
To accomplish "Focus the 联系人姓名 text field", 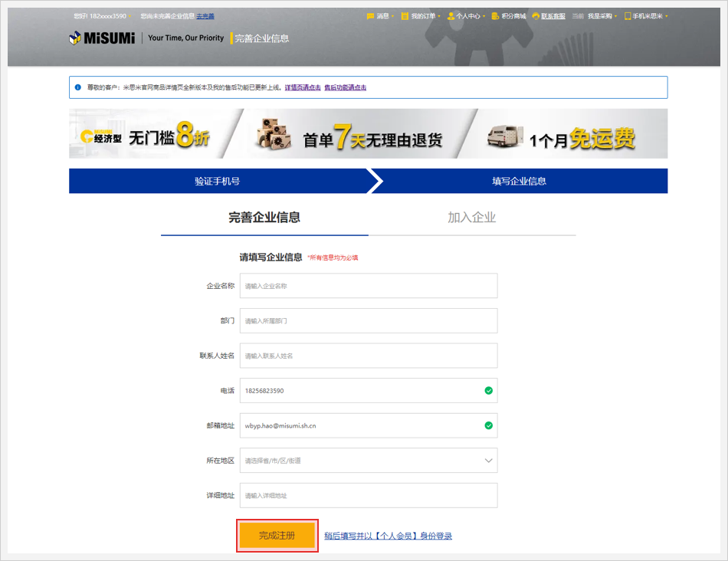I will [368, 356].
